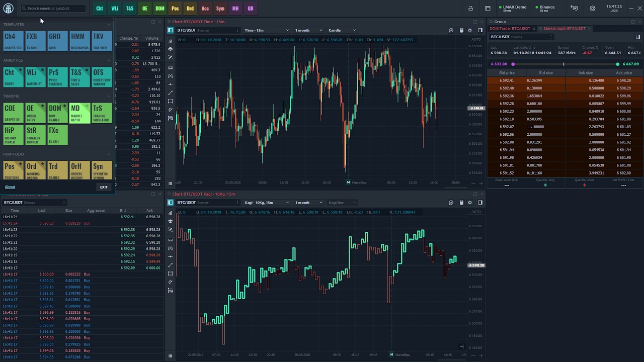
Task: Open the History Player tile
Action: click(13, 135)
